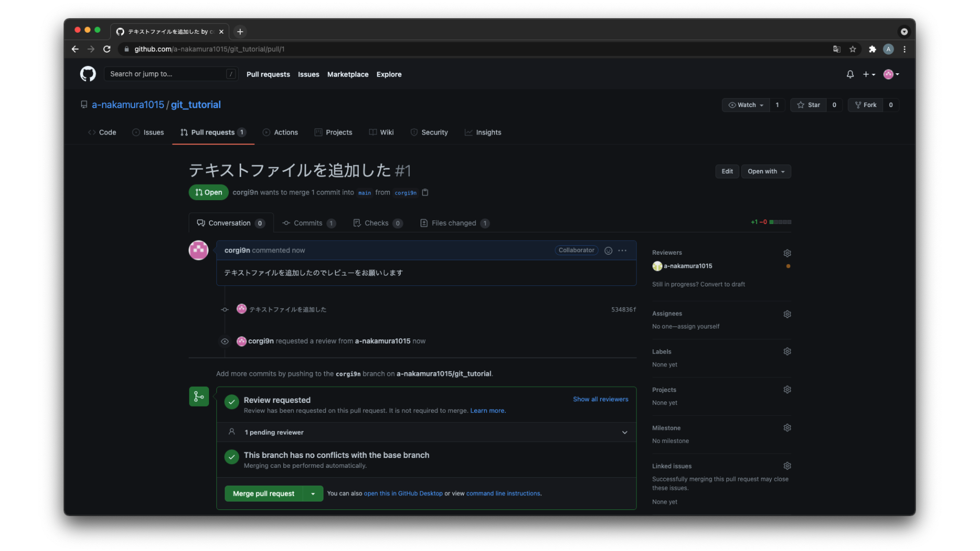Open Explore in top navigation
Screen dimensions: 980x551
point(389,74)
